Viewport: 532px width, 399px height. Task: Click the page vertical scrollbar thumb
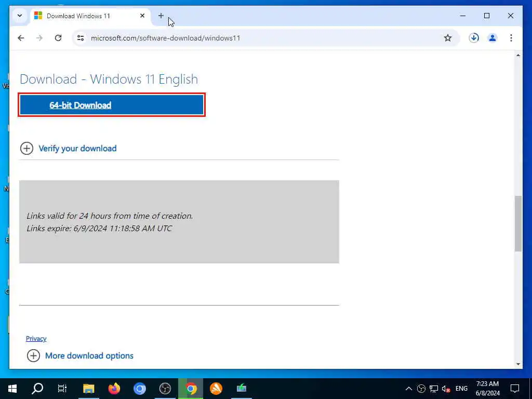[518, 223]
